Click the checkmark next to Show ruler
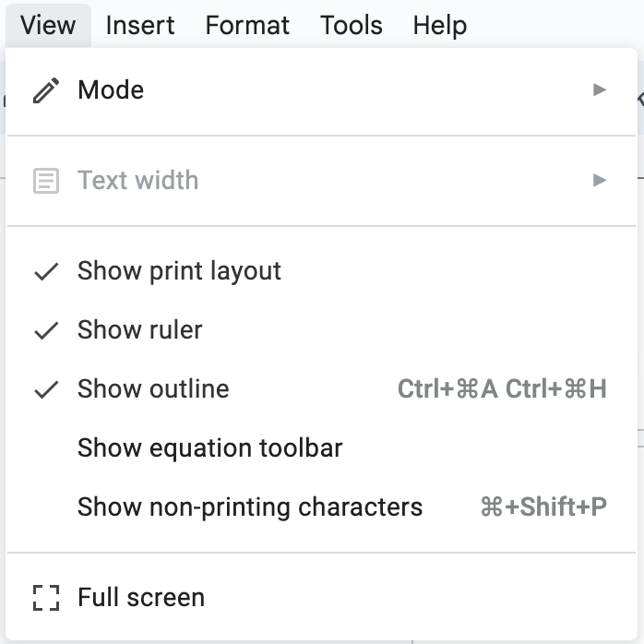This screenshot has height=644, width=644. click(46, 330)
